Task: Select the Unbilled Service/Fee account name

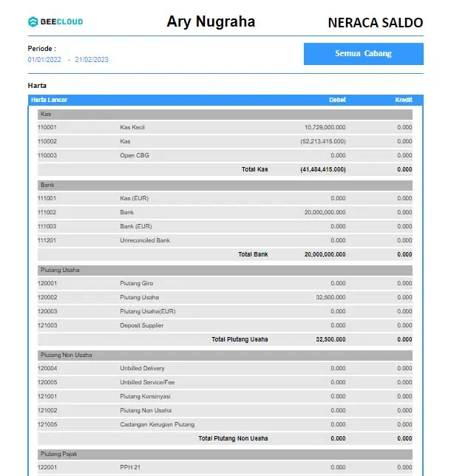Action: (x=147, y=382)
